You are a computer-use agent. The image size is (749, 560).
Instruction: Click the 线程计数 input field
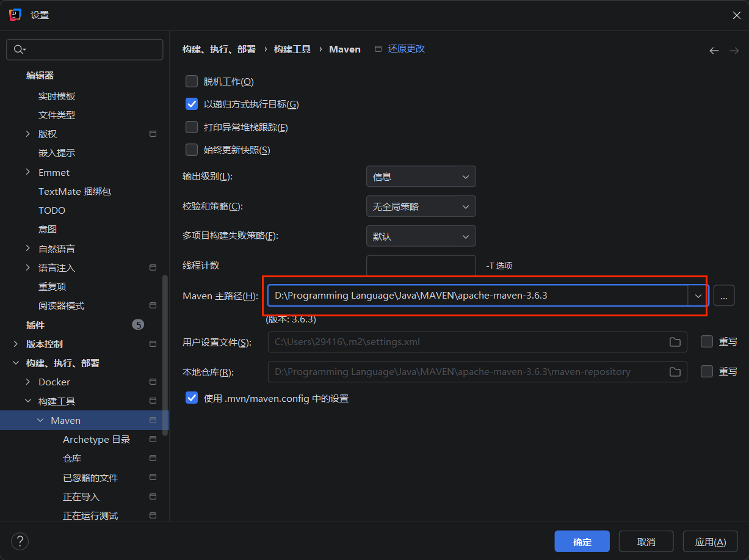tap(421, 266)
